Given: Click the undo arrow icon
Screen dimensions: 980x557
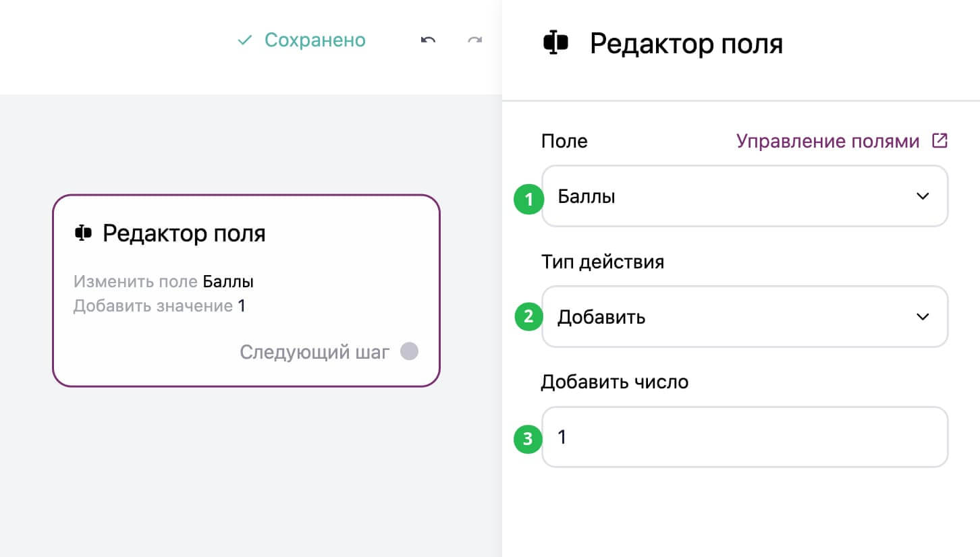Looking at the screenshot, I should tap(428, 40).
